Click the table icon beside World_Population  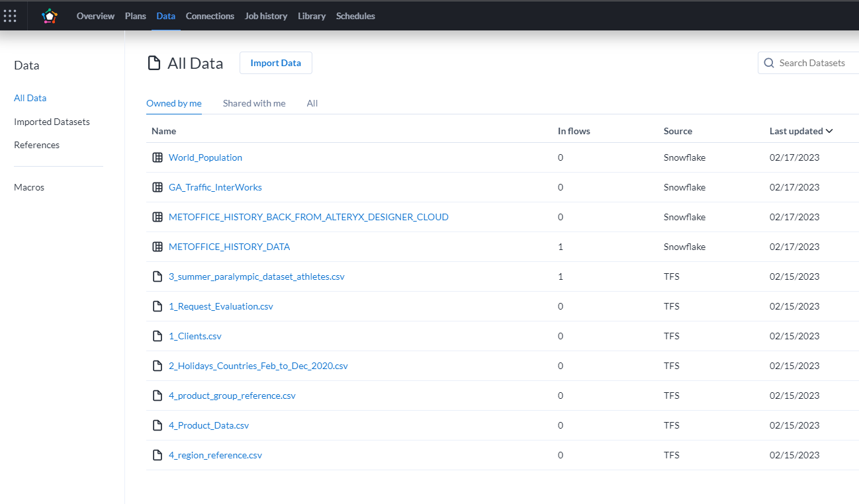click(x=158, y=157)
